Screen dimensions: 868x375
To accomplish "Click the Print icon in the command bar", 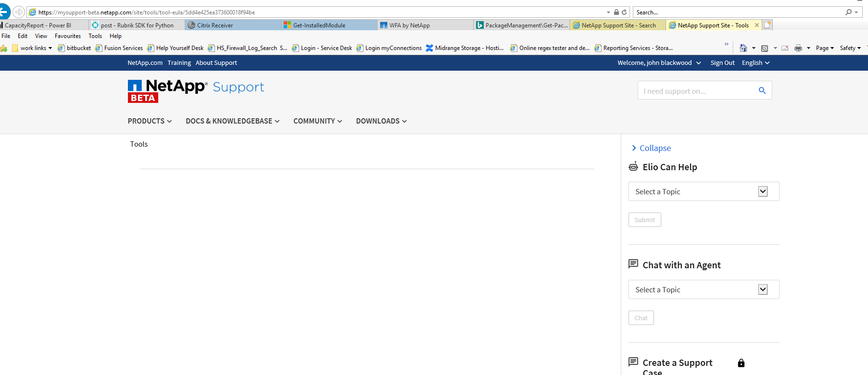I will [798, 48].
